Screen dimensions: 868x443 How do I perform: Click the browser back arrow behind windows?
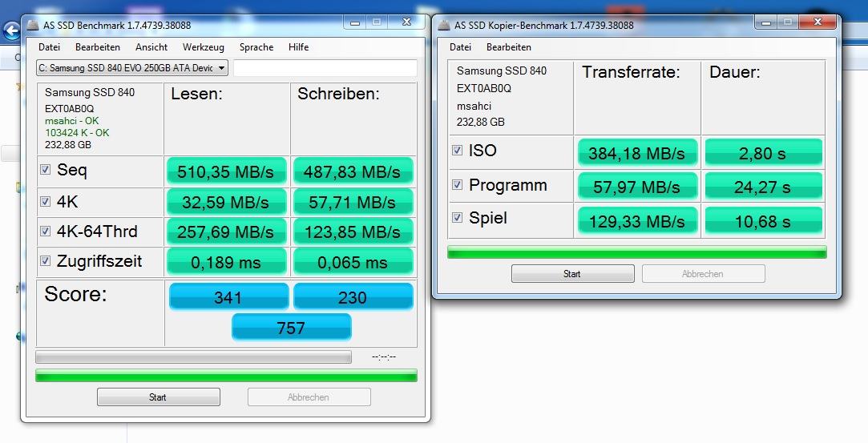click(10, 33)
